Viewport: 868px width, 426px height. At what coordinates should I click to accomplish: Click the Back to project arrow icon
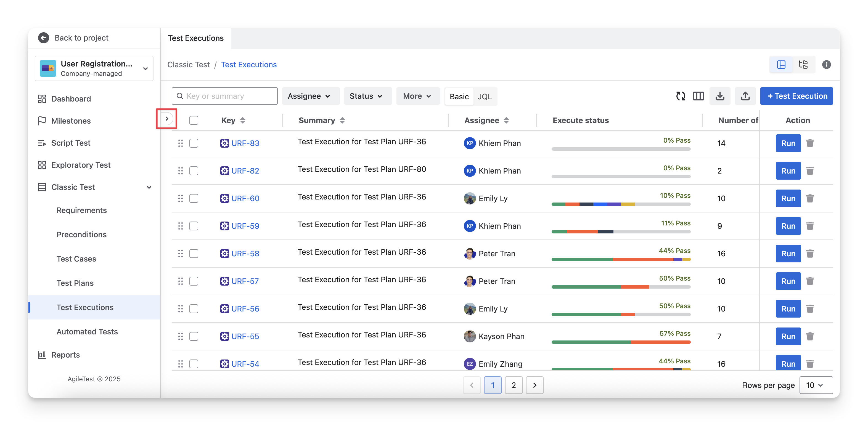[x=43, y=38]
